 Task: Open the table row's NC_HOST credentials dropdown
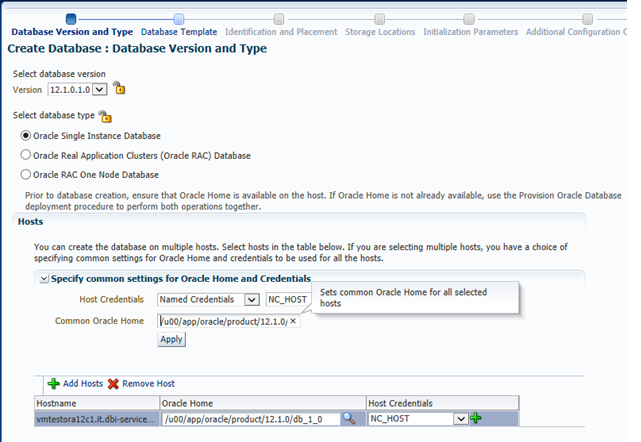460,419
